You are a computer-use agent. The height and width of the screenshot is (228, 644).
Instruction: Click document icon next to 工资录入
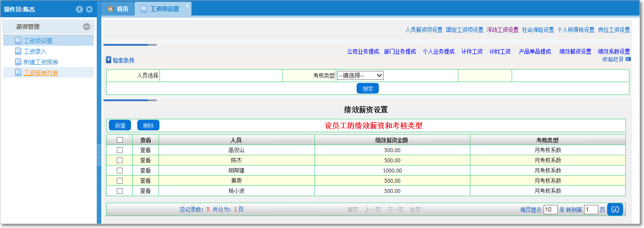(x=18, y=51)
